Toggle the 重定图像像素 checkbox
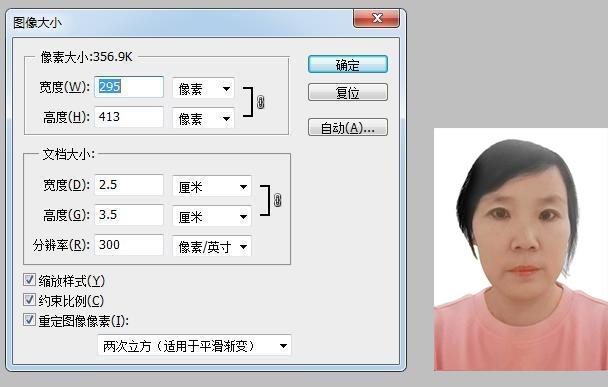This screenshot has width=608, height=387. (x=29, y=320)
